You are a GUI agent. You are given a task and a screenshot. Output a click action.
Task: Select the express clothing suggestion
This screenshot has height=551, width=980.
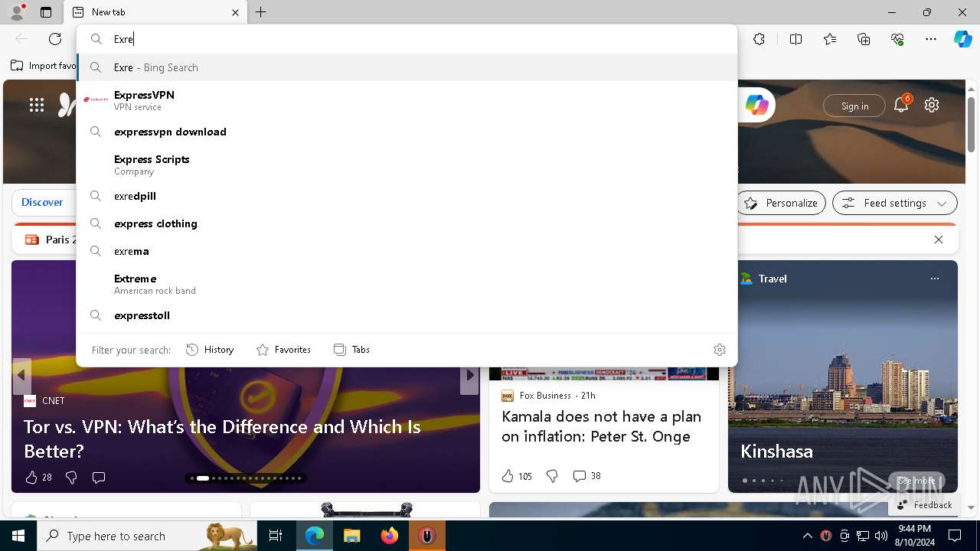[x=407, y=223]
